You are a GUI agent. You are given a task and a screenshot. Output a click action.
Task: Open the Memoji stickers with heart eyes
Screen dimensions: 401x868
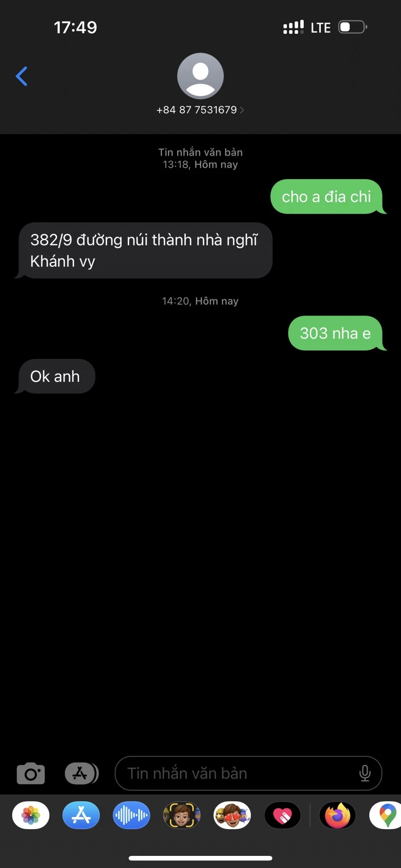click(x=232, y=815)
